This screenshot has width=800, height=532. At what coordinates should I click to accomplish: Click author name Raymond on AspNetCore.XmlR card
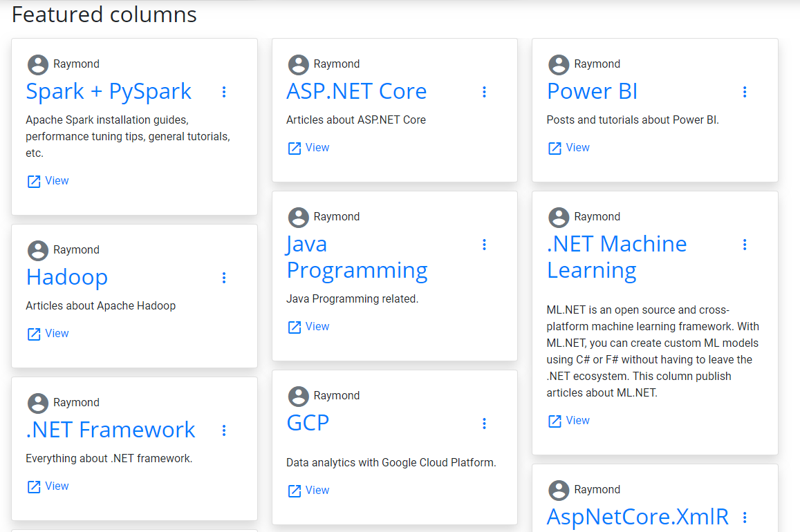[x=597, y=491]
